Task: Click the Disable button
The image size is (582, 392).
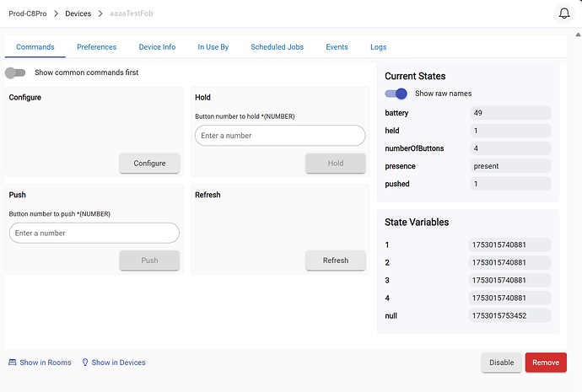Action: tap(501, 362)
